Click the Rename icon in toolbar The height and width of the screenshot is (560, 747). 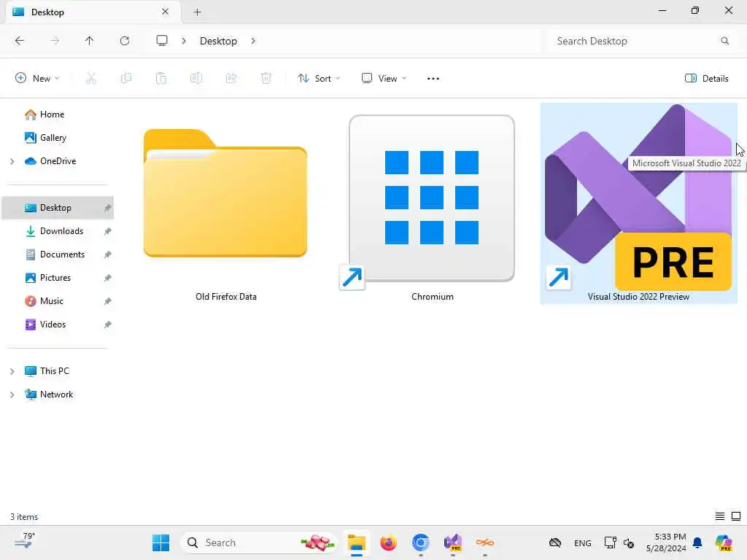196,78
